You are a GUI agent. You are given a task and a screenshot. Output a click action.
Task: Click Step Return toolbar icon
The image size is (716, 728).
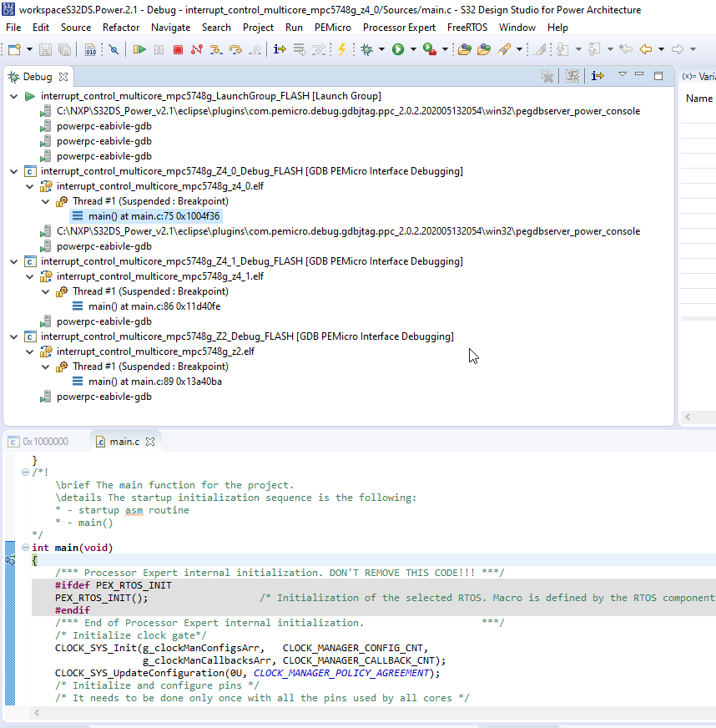(x=255, y=49)
